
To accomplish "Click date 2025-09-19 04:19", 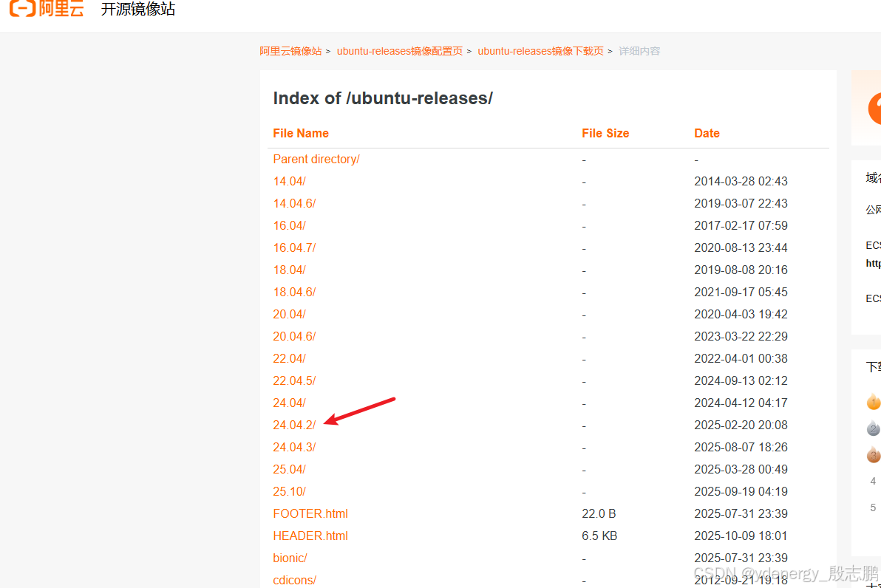I will (741, 491).
